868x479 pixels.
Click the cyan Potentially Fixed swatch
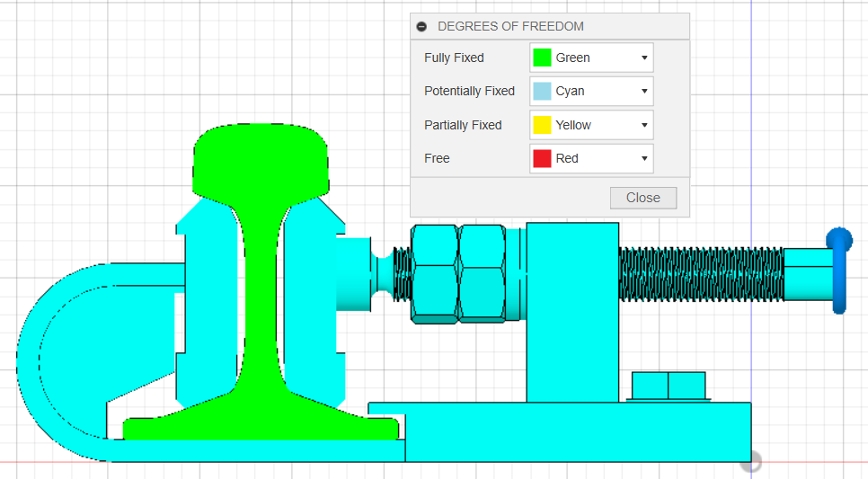pos(542,92)
